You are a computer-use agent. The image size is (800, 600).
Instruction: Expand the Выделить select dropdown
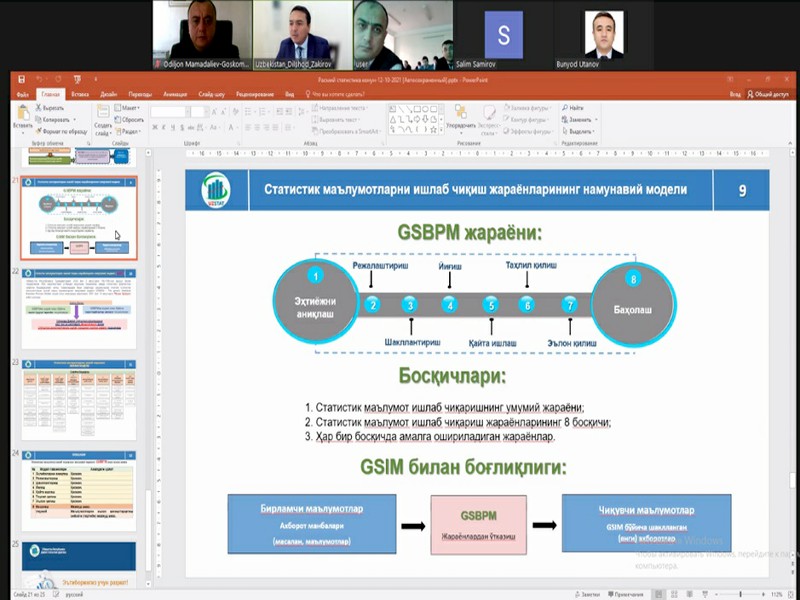coord(579,131)
